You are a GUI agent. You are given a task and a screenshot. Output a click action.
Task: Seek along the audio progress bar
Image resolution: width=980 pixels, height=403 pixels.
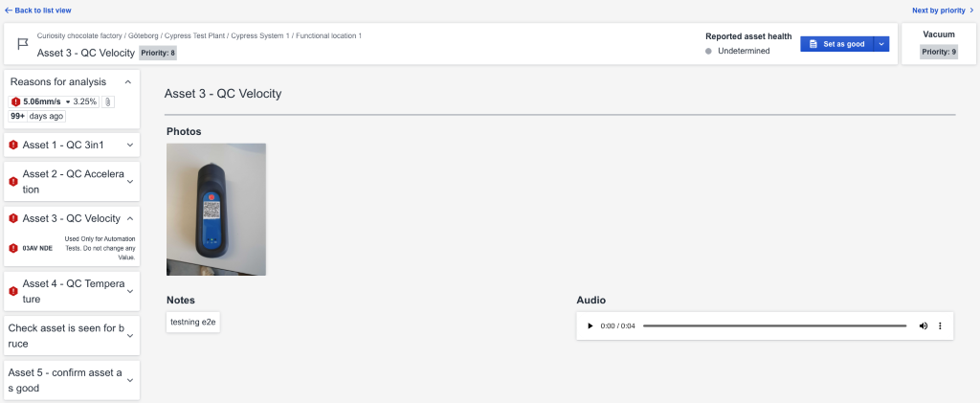click(773, 325)
